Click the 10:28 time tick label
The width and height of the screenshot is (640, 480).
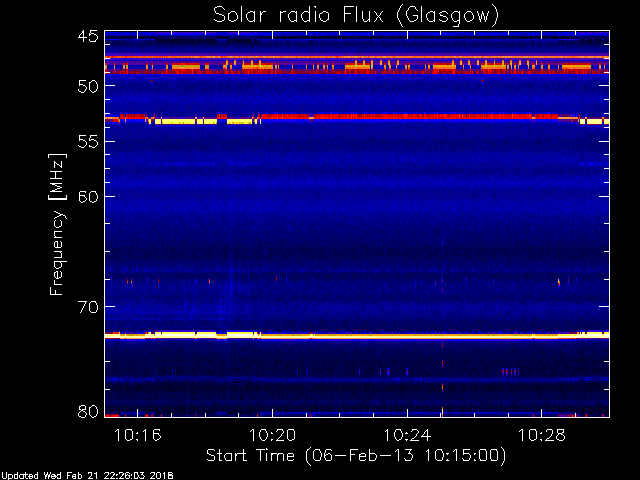pos(542,435)
